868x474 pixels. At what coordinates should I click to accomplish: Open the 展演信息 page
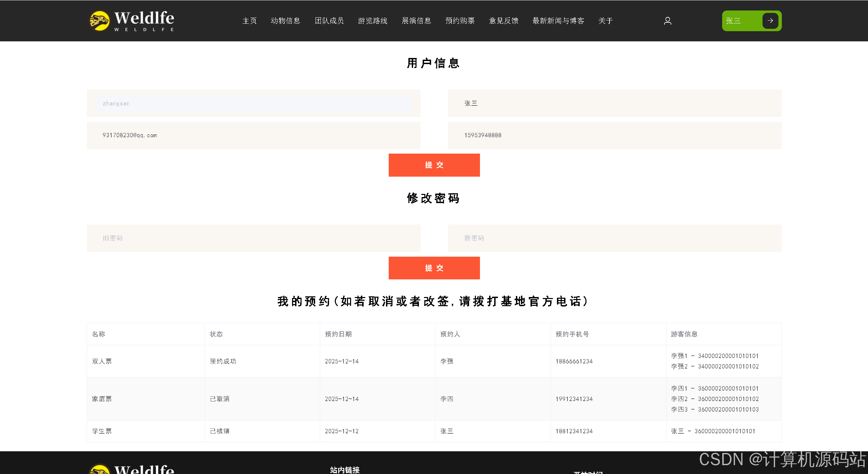(x=417, y=21)
